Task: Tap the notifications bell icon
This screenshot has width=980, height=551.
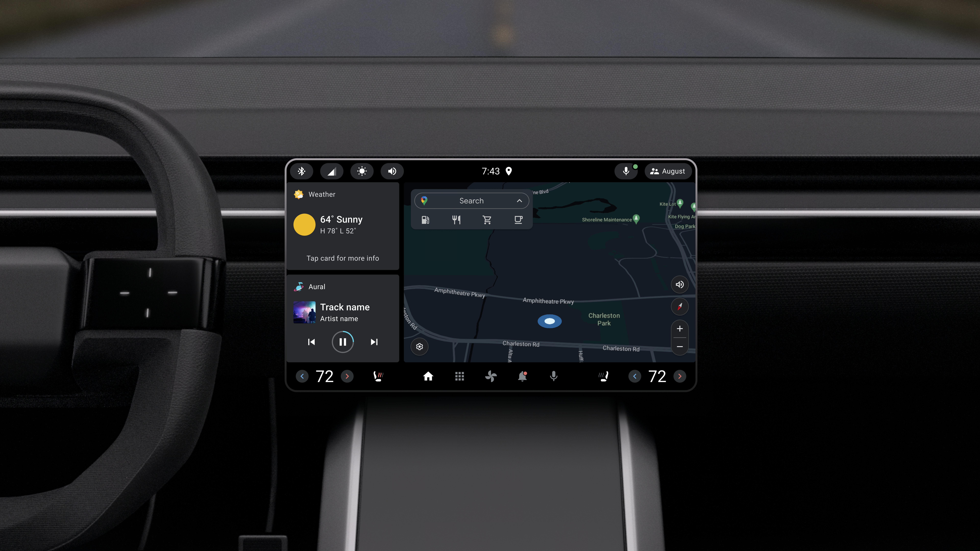Action: (522, 376)
